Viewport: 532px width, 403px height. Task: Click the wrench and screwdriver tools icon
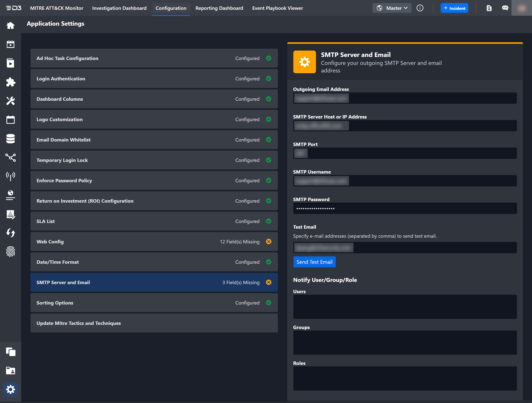pos(10,101)
